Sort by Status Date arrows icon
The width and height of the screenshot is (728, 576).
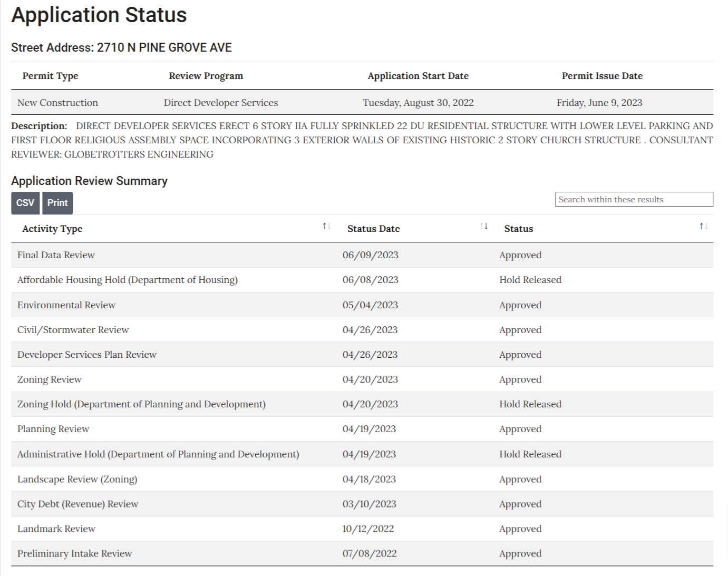click(483, 226)
